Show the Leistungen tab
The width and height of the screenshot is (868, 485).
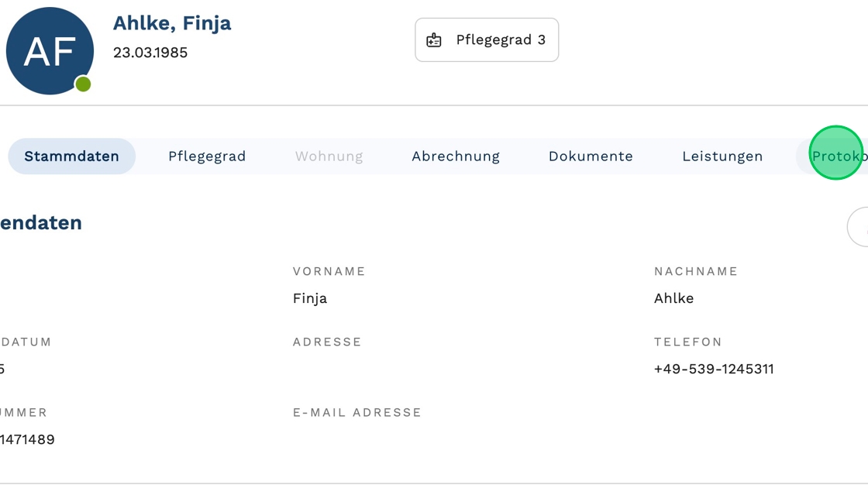click(x=722, y=157)
